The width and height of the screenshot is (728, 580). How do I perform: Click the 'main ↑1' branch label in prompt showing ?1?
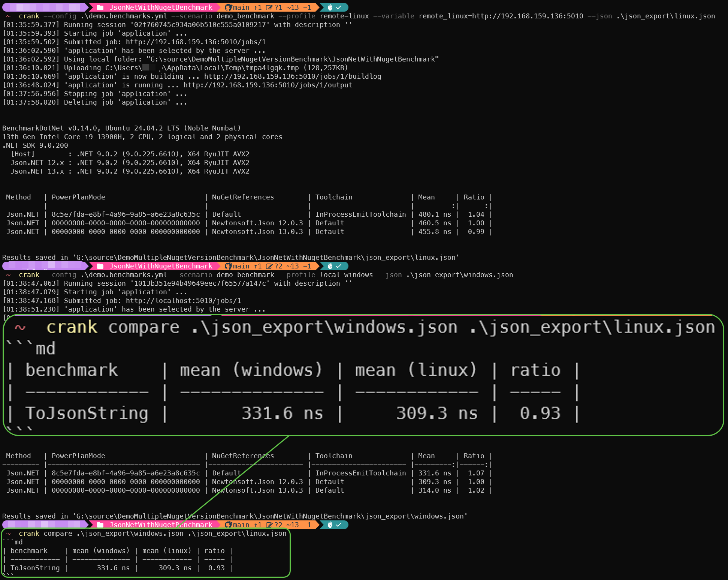coord(247,7)
